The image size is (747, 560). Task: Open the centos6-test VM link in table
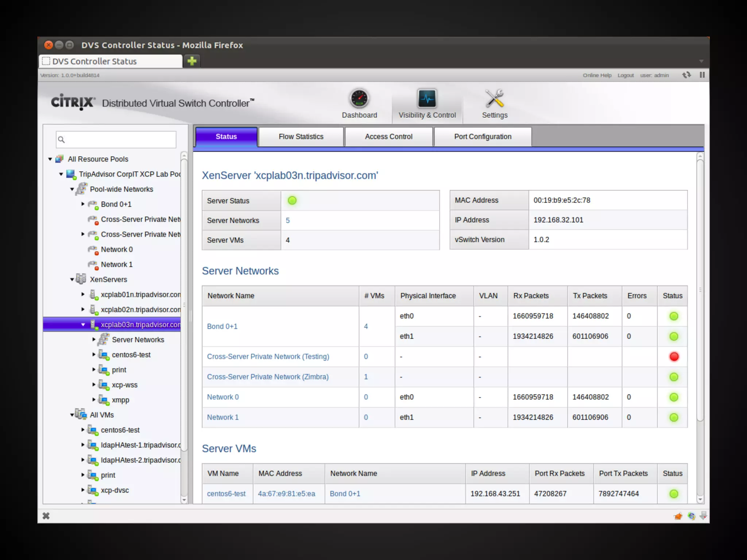point(226,494)
